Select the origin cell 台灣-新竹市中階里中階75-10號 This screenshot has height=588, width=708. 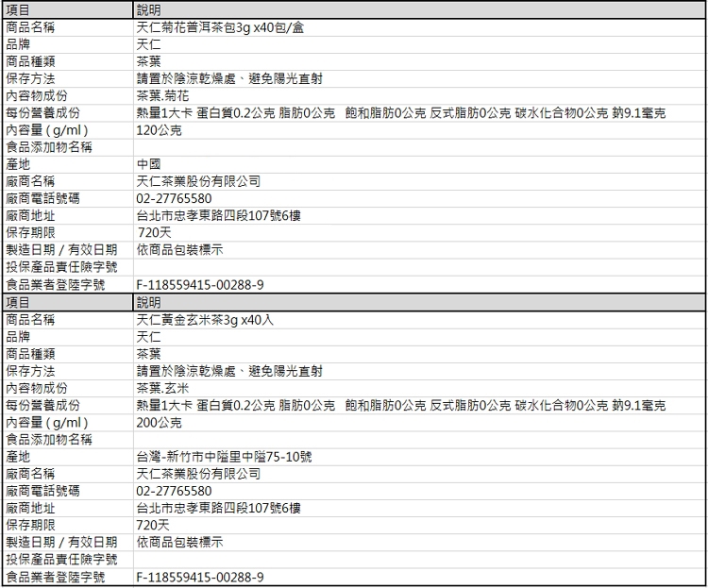coord(224,457)
